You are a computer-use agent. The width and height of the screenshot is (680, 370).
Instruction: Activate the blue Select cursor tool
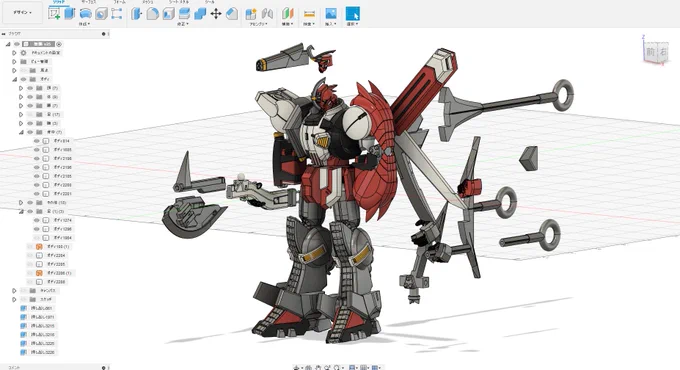tap(353, 13)
